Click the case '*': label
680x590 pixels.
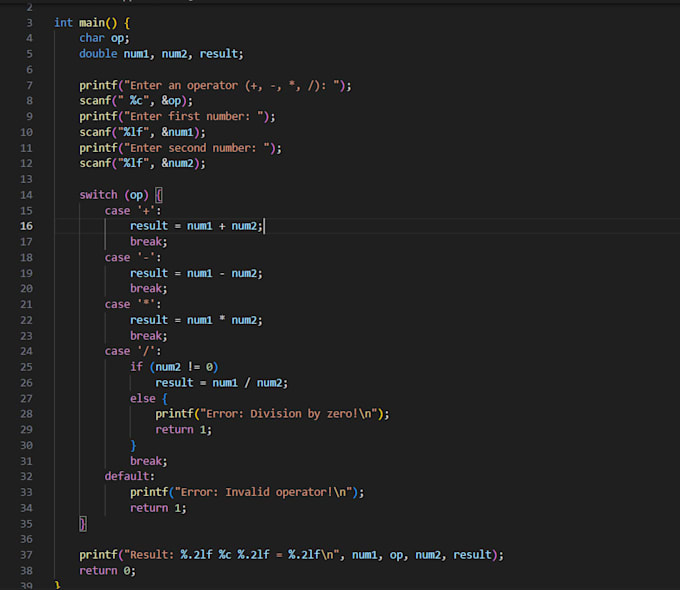(133, 305)
